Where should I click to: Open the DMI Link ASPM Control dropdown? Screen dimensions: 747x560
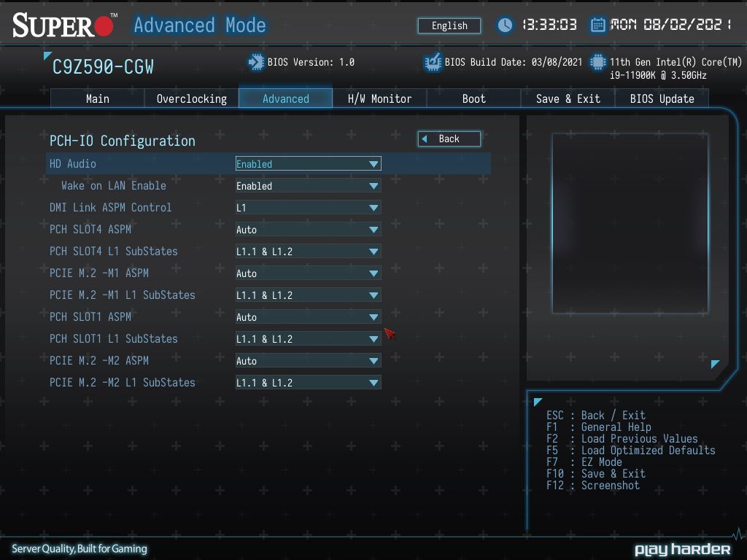pos(309,208)
